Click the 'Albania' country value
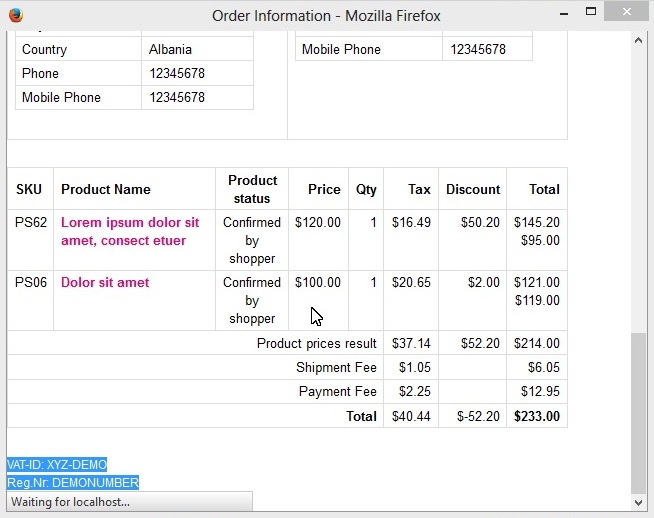Screen dimensions: 654x518 pos(170,50)
